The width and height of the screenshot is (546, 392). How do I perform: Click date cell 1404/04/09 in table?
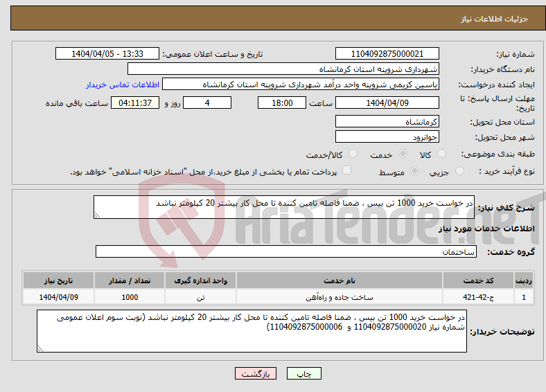58,297
